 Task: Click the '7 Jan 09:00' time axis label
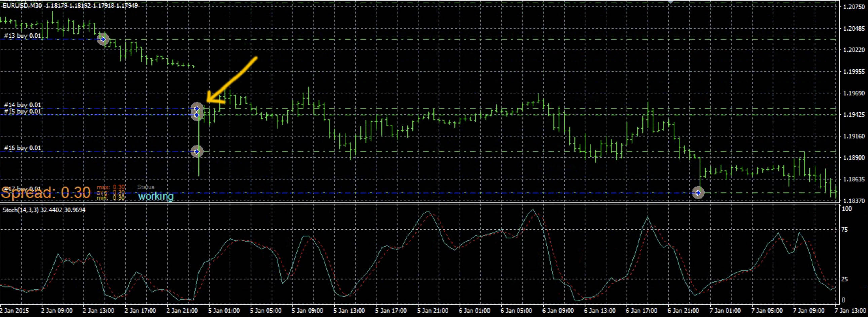click(809, 310)
